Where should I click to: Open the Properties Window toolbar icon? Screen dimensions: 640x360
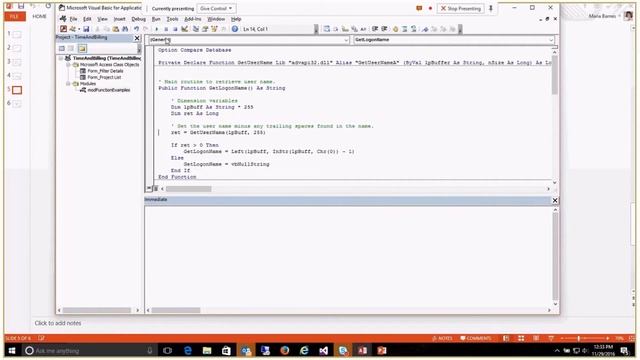[x=205, y=29]
